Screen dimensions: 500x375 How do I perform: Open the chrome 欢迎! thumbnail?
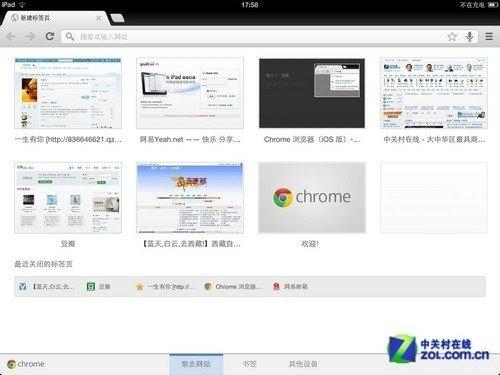point(312,198)
